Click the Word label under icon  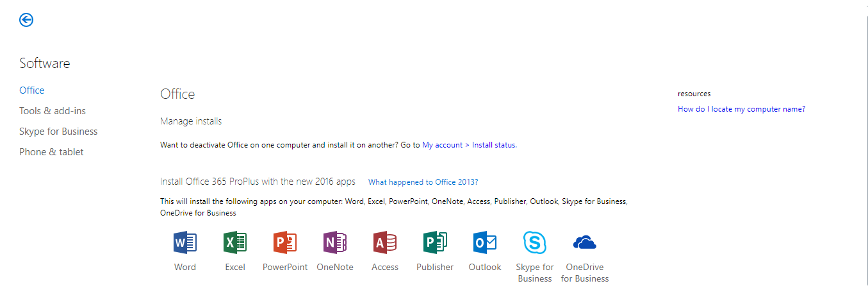[185, 267]
